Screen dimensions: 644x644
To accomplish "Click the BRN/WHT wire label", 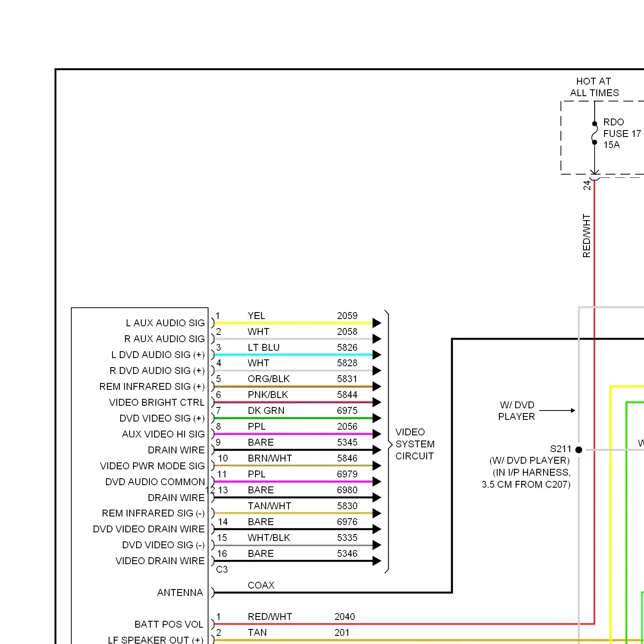I will coord(270,458).
